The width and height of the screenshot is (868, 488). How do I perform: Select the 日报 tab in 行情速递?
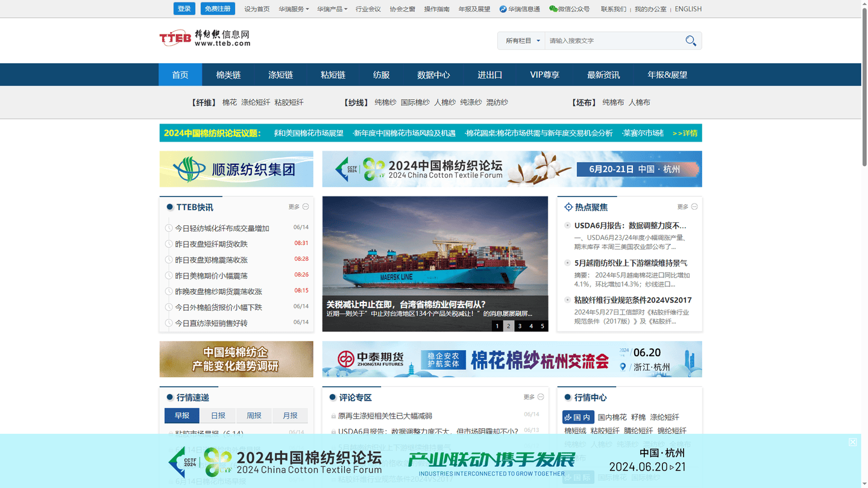tap(218, 416)
